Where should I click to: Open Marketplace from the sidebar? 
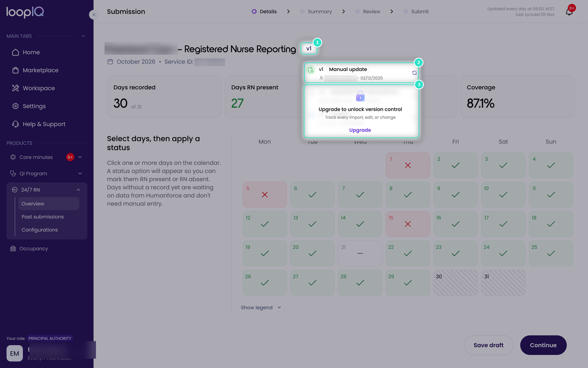pyautogui.click(x=40, y=70)
